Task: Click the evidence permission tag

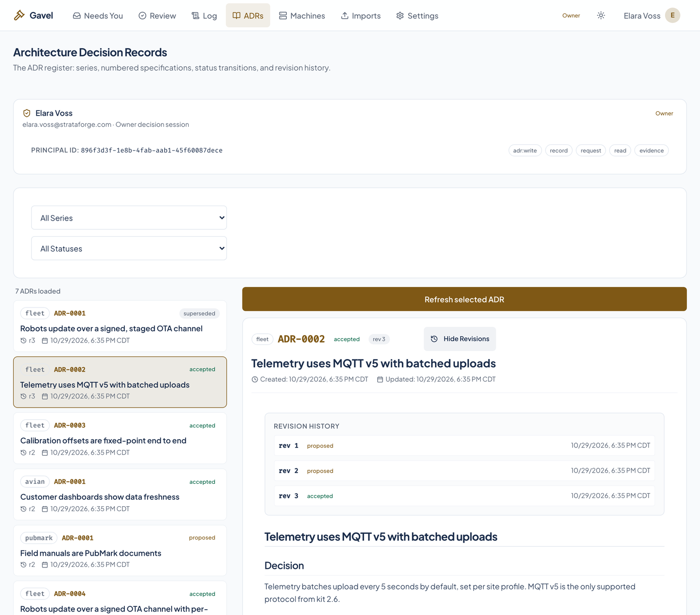Action: (651, 151)
